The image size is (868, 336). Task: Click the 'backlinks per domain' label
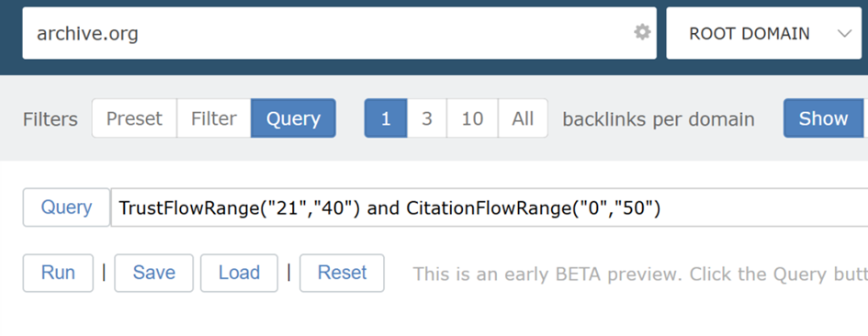[x=659, y=119]
